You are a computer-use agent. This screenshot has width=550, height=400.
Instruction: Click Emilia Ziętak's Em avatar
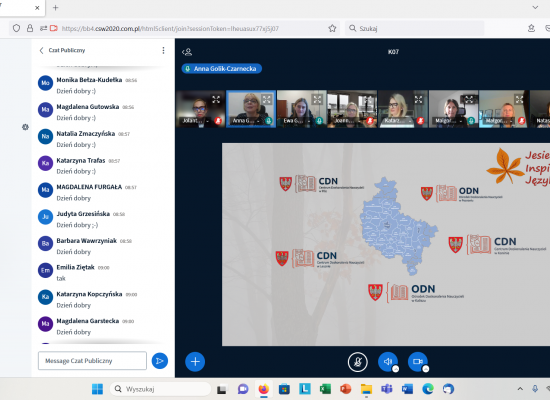click(x=45, y=270)
